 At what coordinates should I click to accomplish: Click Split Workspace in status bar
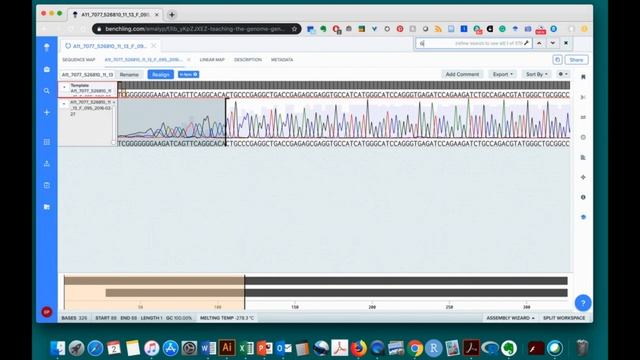564,318
